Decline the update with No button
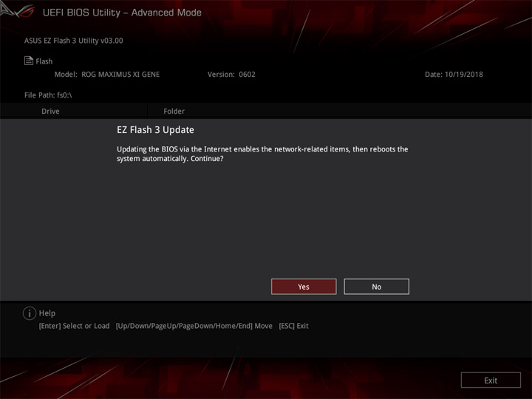The height and width of the screenshot is (399, 532). tap(376, 287)
